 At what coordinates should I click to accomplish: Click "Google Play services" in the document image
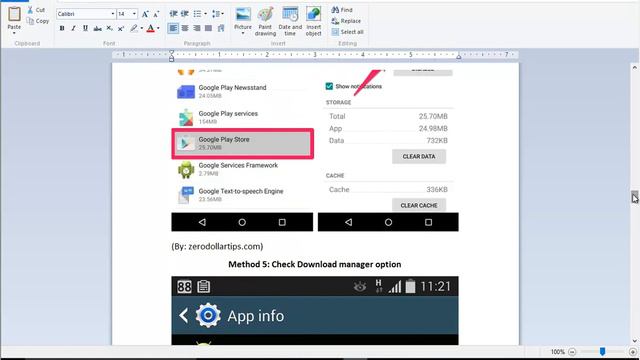click(228, 113)
